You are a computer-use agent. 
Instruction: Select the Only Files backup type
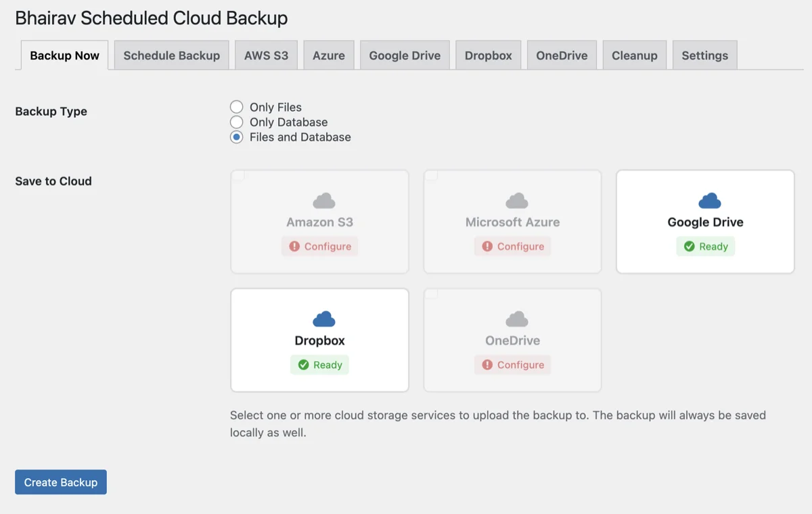point(236,107)
